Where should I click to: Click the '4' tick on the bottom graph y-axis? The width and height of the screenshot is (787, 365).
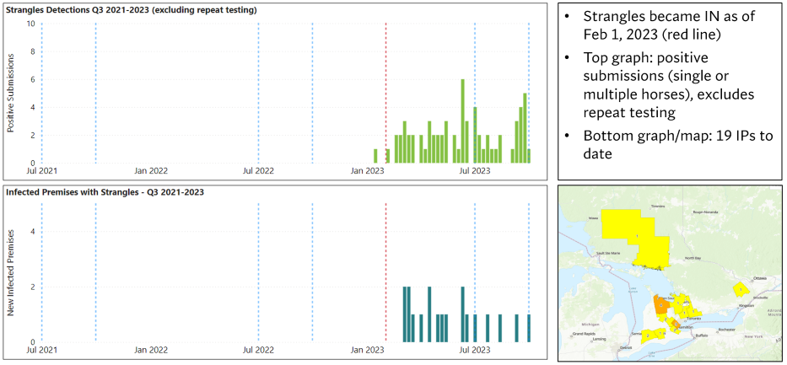pos(33,231)
